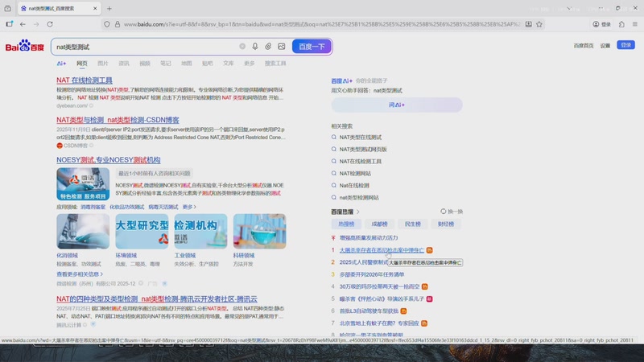This screenshot has width=644, height=362.
Task: Click the browser address bar URL
Action: pos(322,24)
